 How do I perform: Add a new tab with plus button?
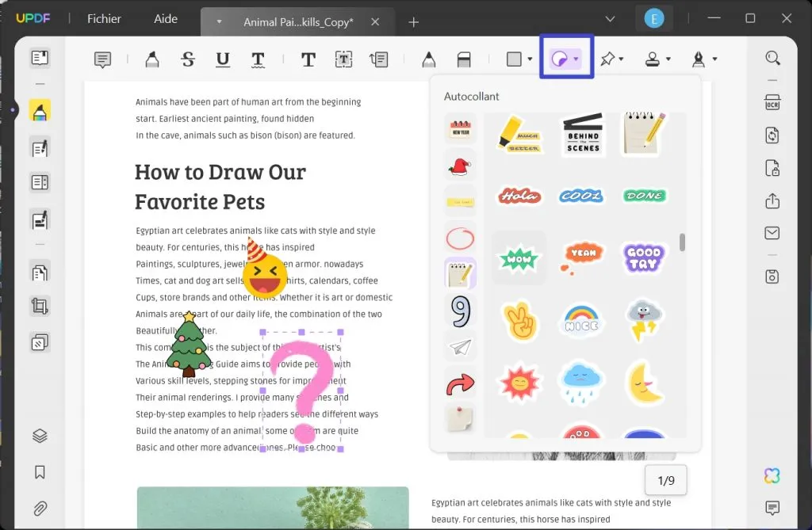(x=413, y=22)
